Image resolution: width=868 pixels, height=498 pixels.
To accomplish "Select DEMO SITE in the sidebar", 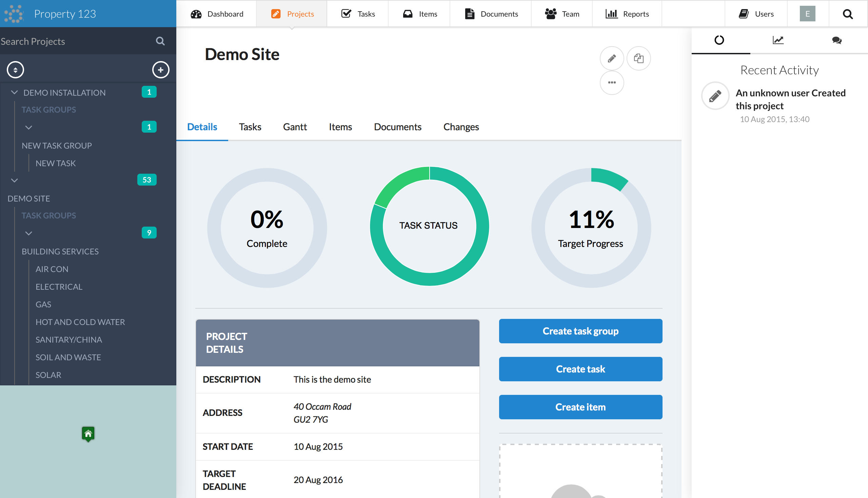I will click(29, 199).
